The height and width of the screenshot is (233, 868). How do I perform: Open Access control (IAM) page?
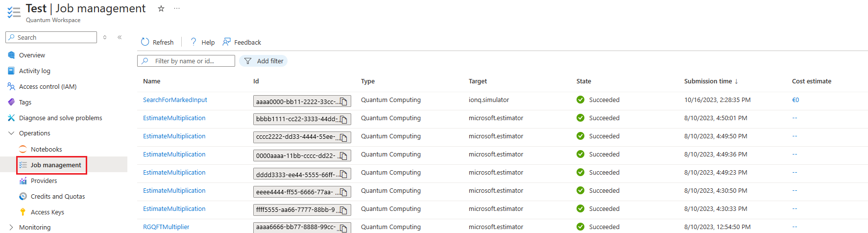[48, 86]
